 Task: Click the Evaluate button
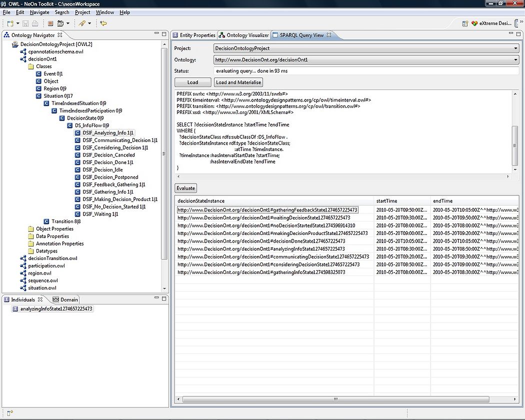[186, 188]
